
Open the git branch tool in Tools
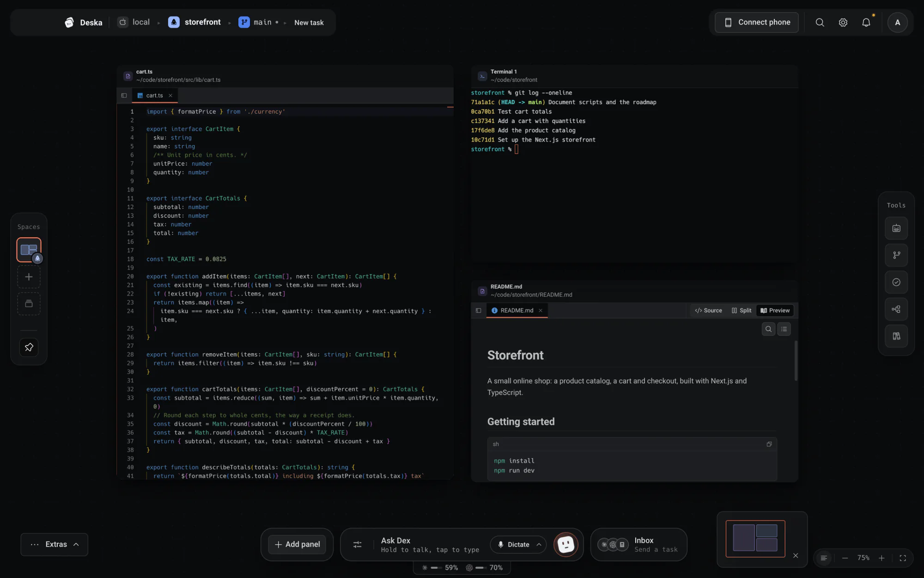[x=896, y=255]
